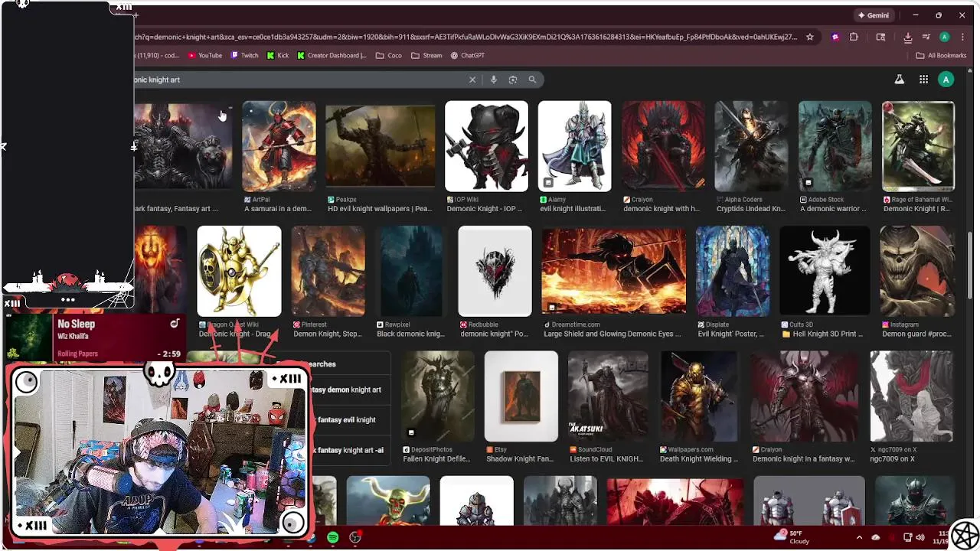
Task: Open the Chrome Extensions puzzle icon
Action: [854, 37]
